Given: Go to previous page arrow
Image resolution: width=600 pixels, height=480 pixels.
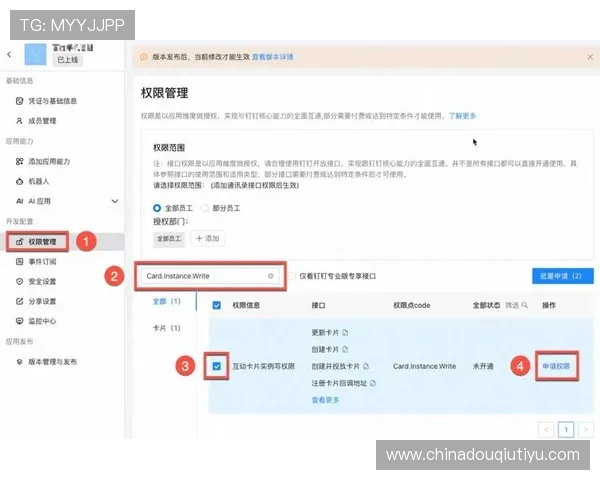Looking at the screenshot, I should click(546, 429).
